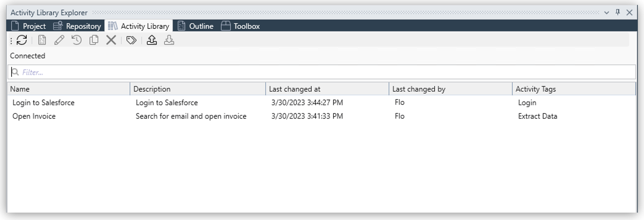View activity version history
Screen dimensions: 644x220
pyautogui.click(x=76, y=40)
